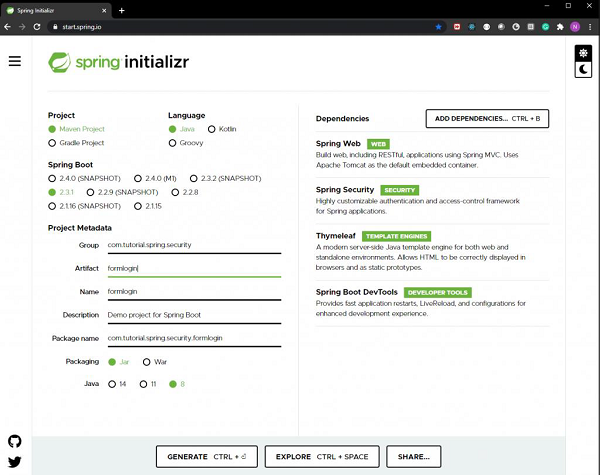Image resolution: width=600 pixels, height=475 pixels.
Task: Open the hamburger side menu
Action: (15, 61)
